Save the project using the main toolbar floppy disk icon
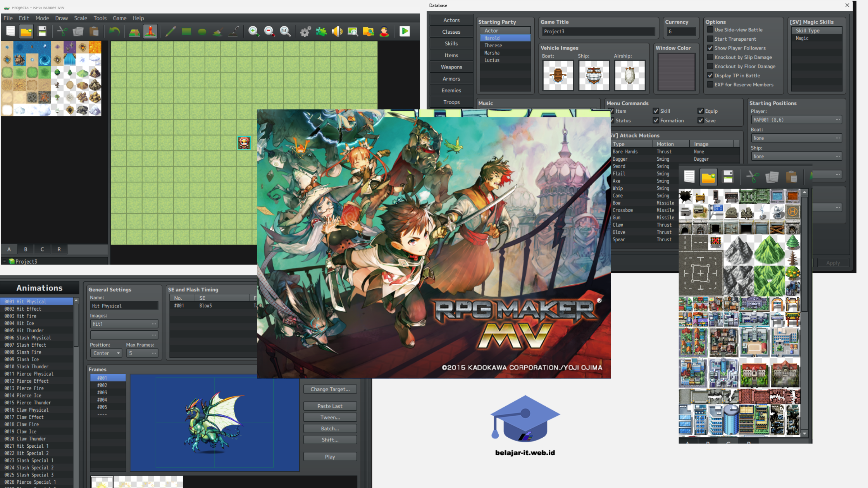Viewport: 868px width, 488px height. (42, 31)
